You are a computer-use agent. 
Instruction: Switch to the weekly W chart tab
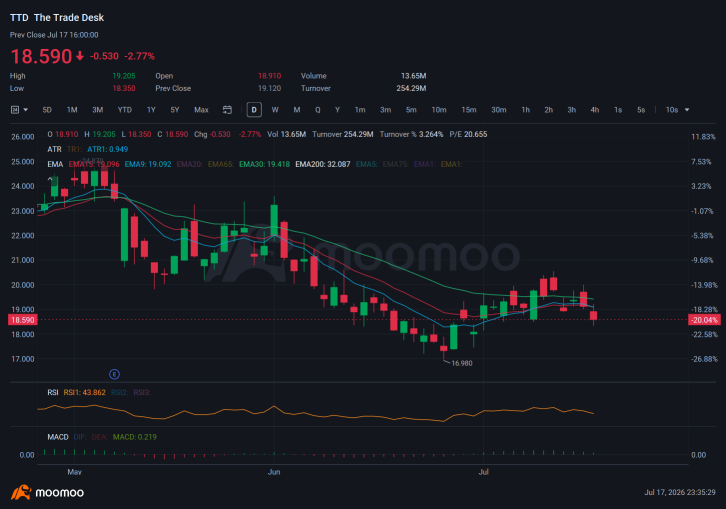[x=275, y=110]
